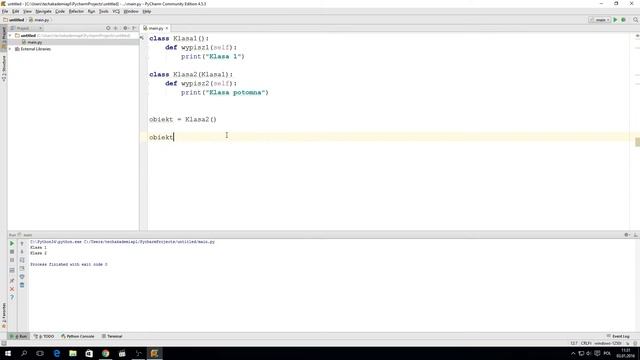Open the Run menu
The image size is (640, 360).
(x=91, y=11)
